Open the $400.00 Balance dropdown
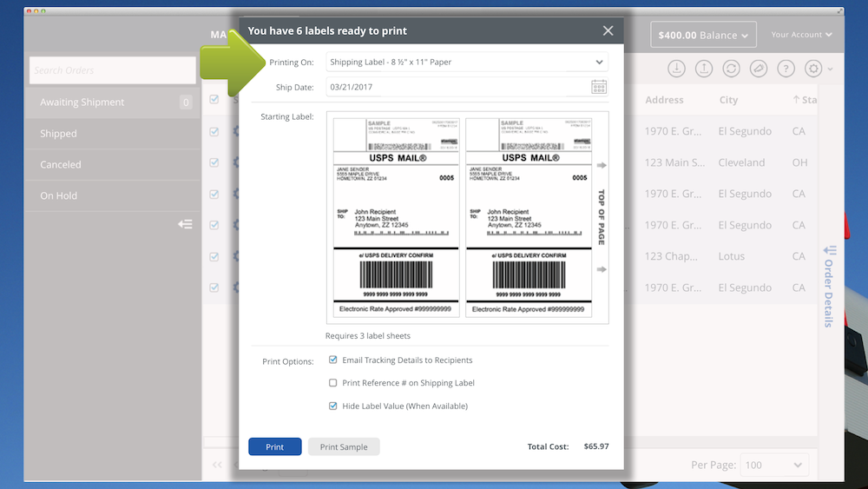This screenshot has height=489, width=868. click(703, 35)
